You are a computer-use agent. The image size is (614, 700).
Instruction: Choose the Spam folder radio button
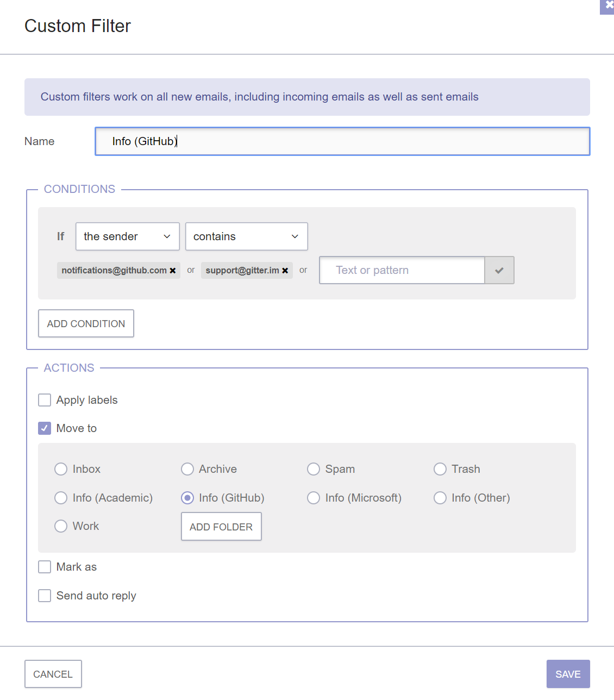(x=314, y=469)
